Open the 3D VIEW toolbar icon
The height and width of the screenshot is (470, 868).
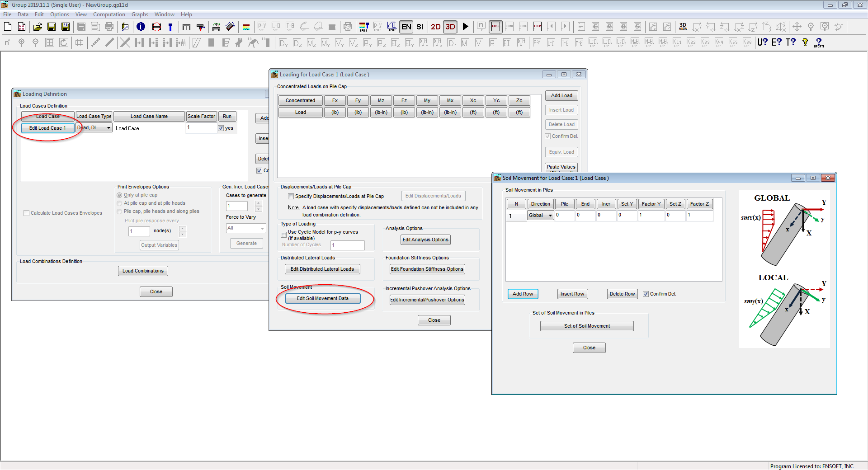click(x=683, y=27)
